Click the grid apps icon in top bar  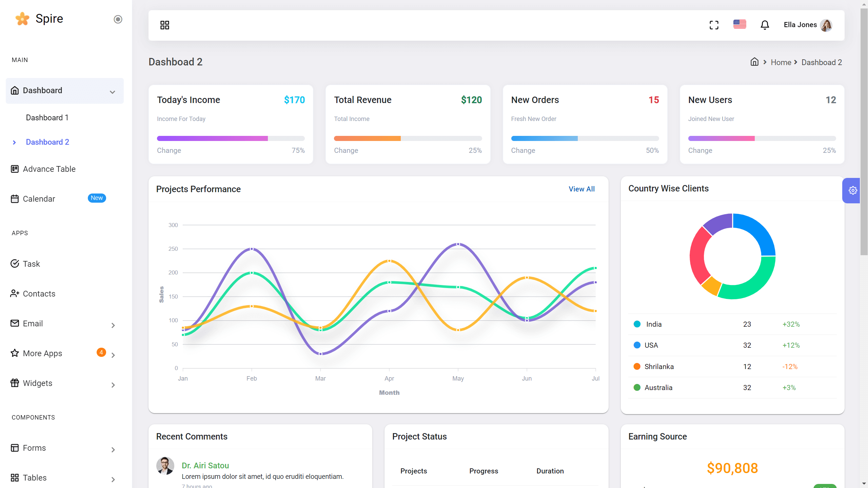[165, 25]
